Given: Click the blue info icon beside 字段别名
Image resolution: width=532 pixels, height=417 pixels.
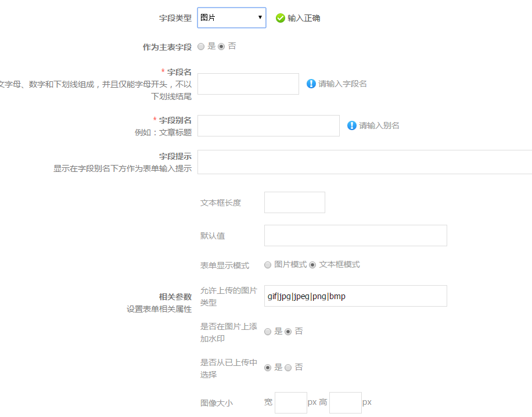Looking at the screenshot, I should 352,125.
